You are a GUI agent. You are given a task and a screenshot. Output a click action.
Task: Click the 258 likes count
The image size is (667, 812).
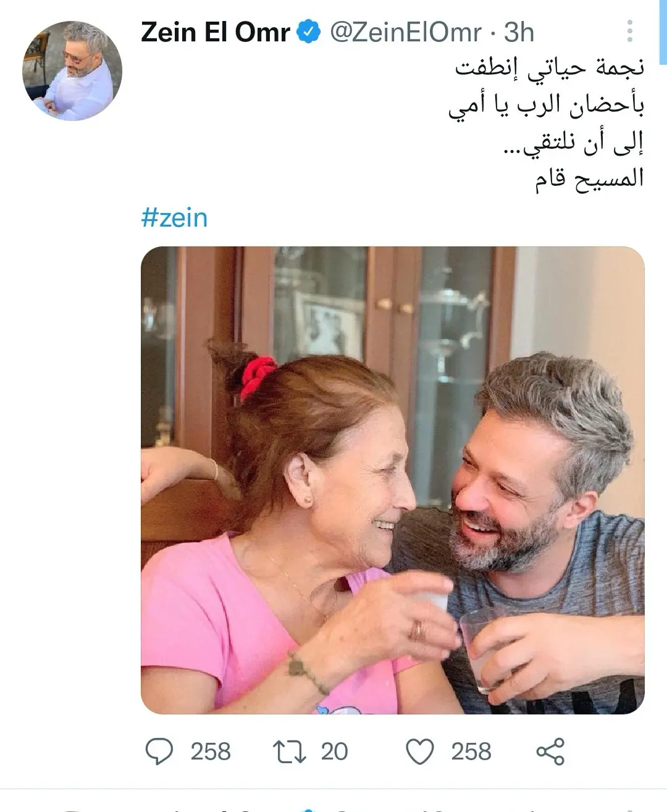pos(471,751)
